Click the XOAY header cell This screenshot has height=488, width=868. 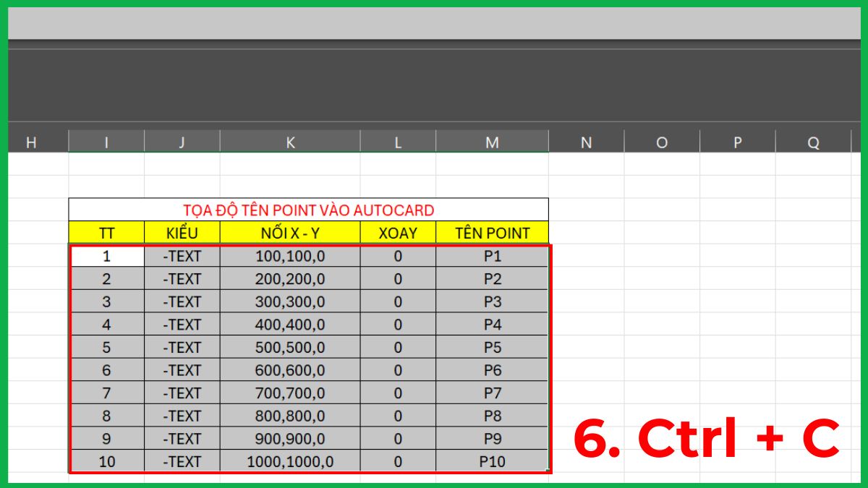tap(397, 233)
